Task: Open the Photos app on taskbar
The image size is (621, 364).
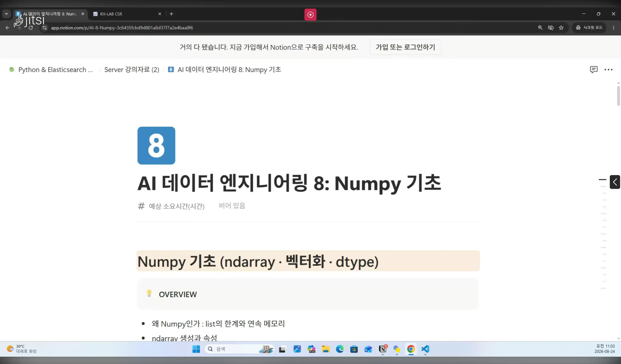Action: tap(297, 349)
